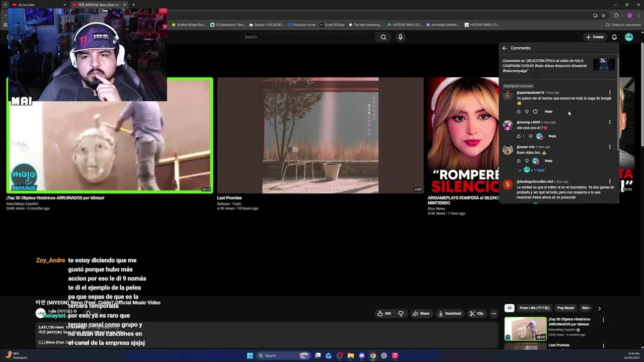The height and width of the screenshot is (362, 644).
Task: Close the '(2) YouTube' browser tab
Action: (64, 5)
